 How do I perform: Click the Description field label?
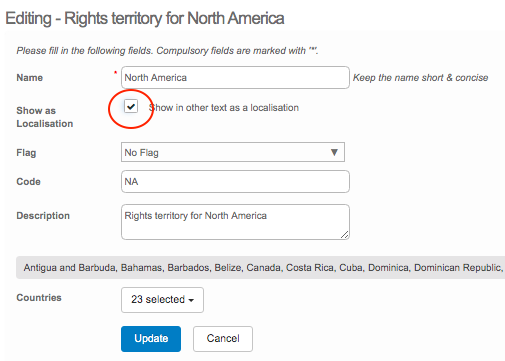pos(43,216)
